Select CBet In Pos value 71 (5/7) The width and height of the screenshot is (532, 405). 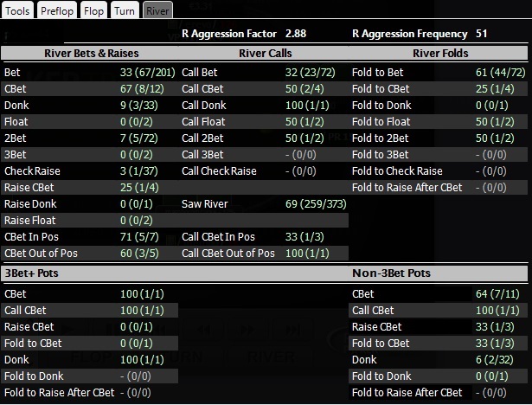(139, 237)
